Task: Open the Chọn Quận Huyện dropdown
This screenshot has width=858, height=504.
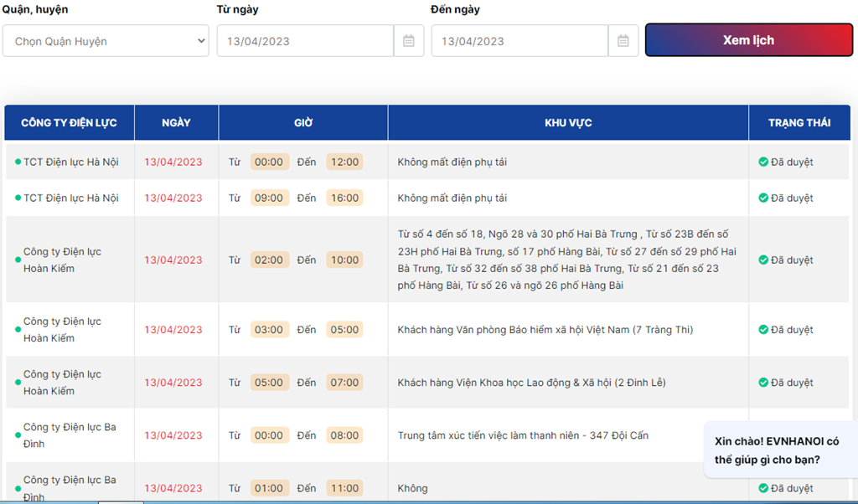Action: pyautogui.click(x=106, y=40)
